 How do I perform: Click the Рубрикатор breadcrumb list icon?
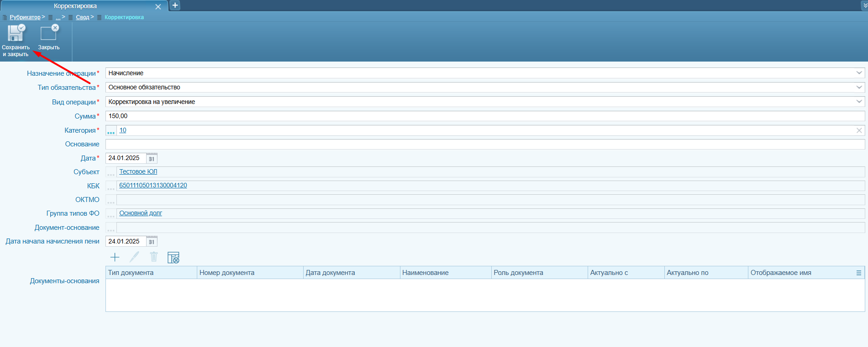(5, 17)
